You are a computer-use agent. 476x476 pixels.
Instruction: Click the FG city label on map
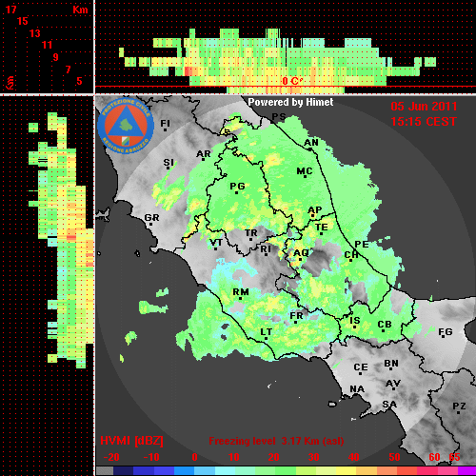(x=446, y=332)
